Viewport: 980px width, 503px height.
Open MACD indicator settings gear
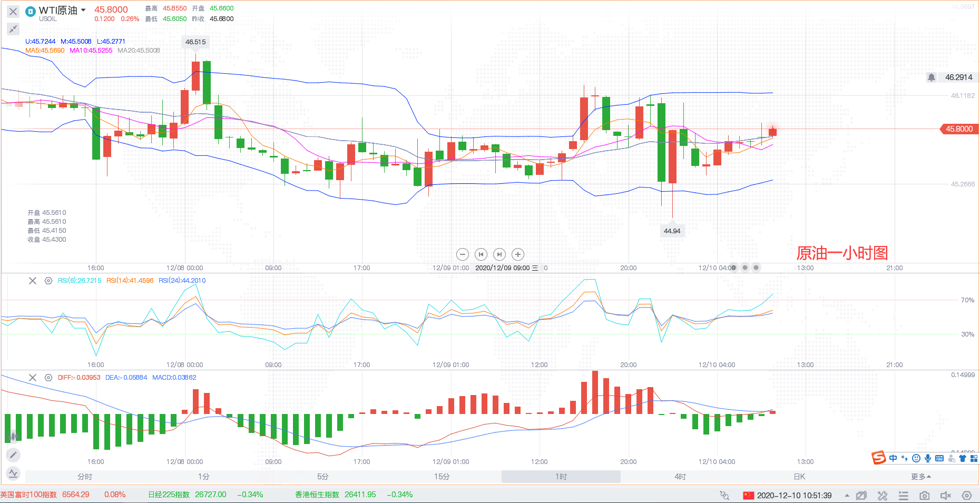coord(48,378)
